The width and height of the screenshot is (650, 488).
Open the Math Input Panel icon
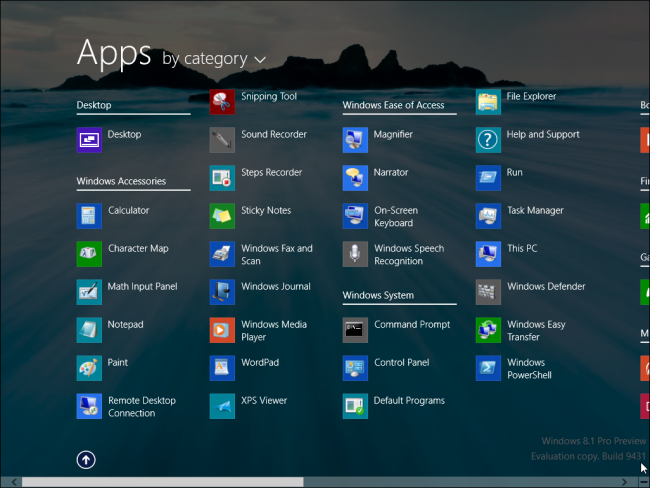pos(89,292)
